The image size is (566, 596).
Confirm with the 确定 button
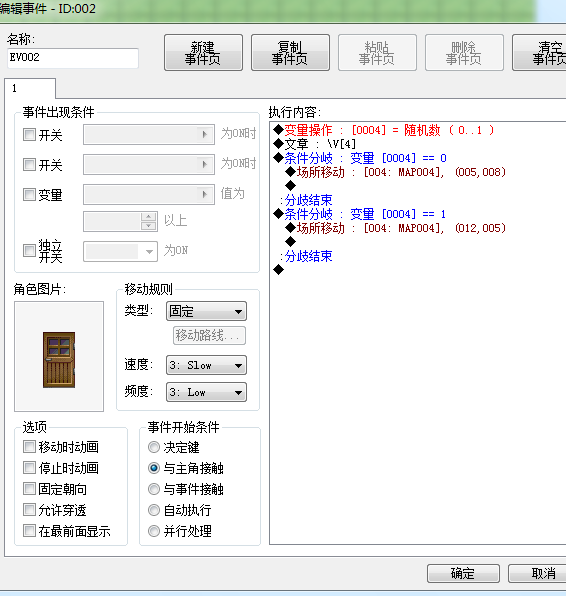tap(463, 573)
